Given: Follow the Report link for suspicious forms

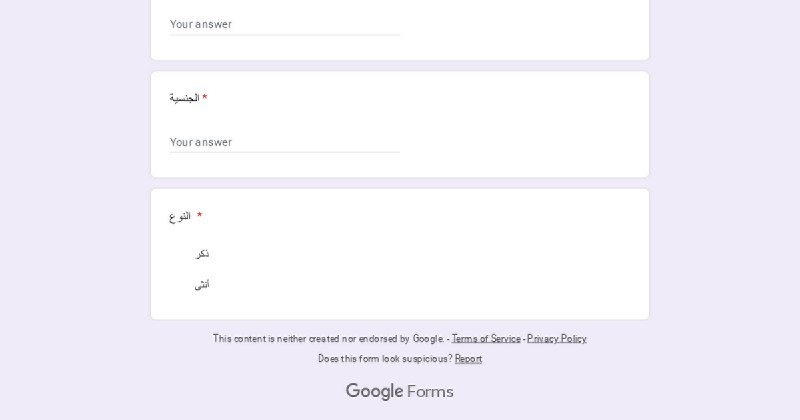Looking at the screenshot, I should 468,359.
